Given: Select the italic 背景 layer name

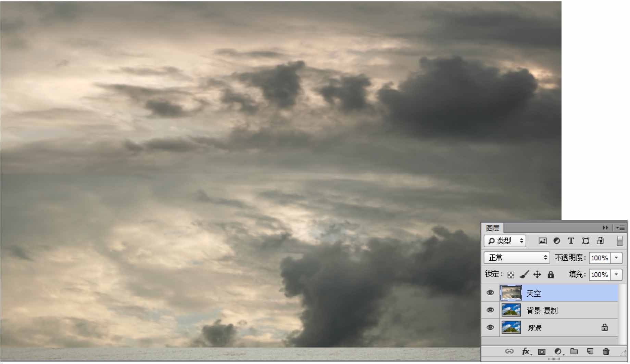Looking at the screenshot, I should click(534, 328).
